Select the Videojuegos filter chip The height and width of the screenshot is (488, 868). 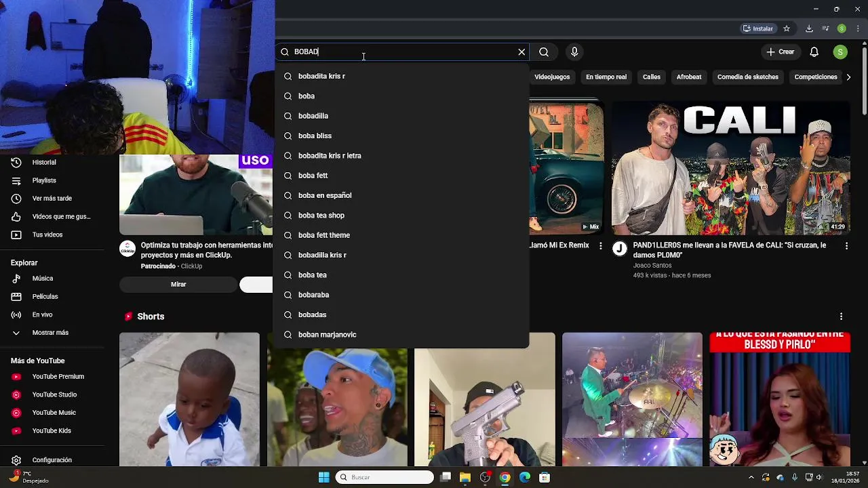click(x=552, y=77)
